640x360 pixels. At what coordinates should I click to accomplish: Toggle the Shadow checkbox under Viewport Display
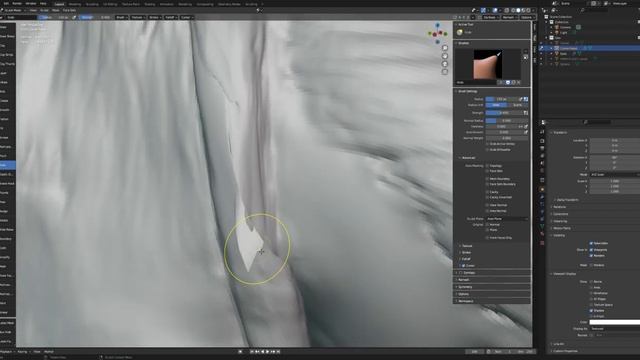[591, 311]
